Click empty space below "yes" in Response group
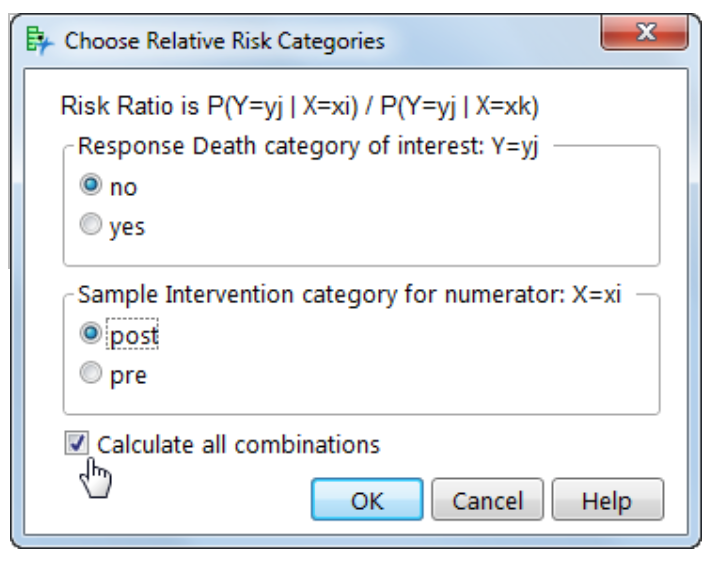Screen dimensions: 722x562 click(x=361, y=252)
